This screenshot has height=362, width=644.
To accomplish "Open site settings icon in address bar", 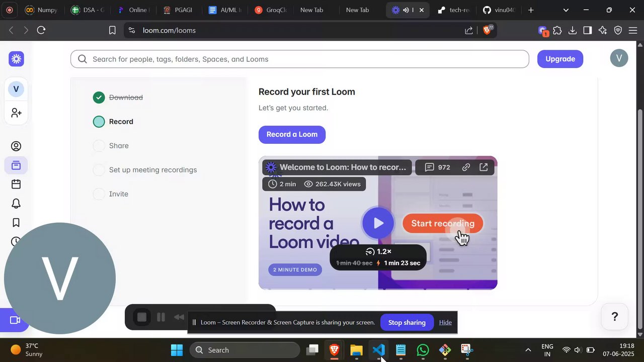I will tap(132, 30).
